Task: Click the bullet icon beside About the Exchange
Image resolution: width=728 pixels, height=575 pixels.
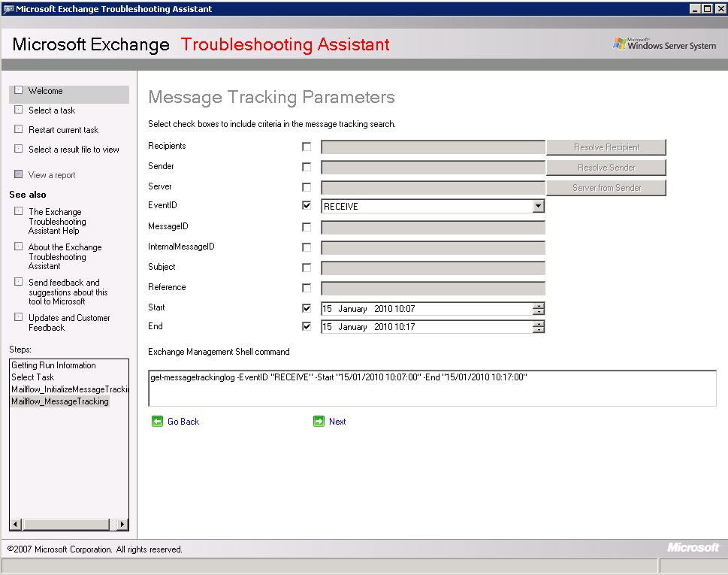Action: click(x=18, y=247)
